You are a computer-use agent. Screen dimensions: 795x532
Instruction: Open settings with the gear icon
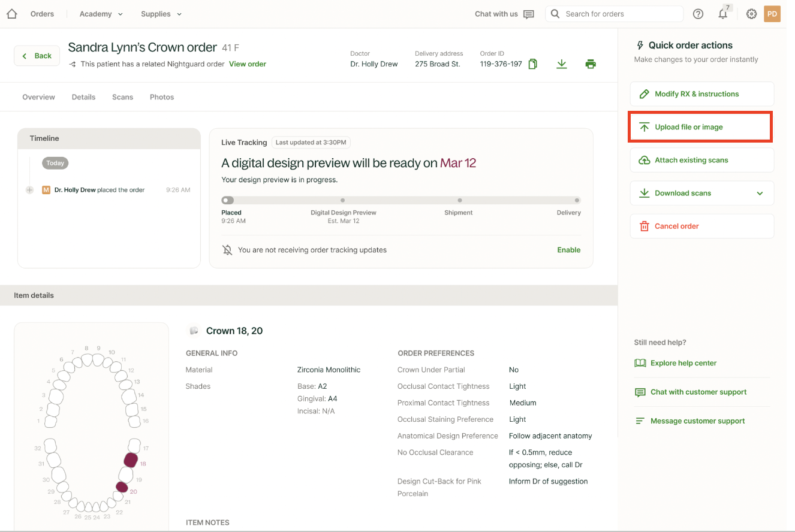(x=751, y=14)
